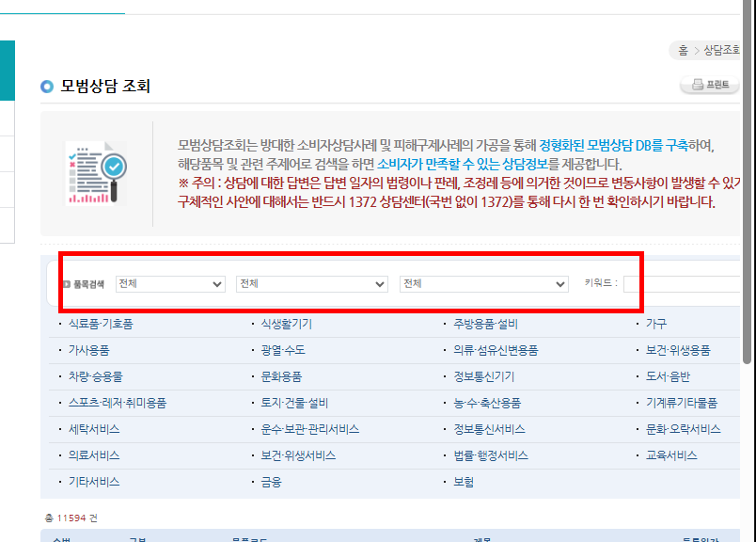756x542 pixels.
Task: Open the second 전체 category dropdown
Action: click(314, 283)
